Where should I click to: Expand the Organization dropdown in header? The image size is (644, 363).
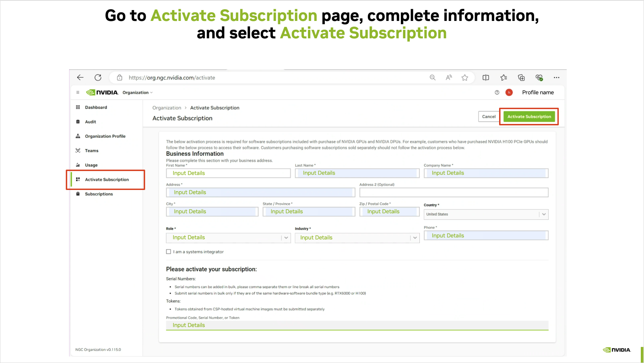[x=138, y=93]
